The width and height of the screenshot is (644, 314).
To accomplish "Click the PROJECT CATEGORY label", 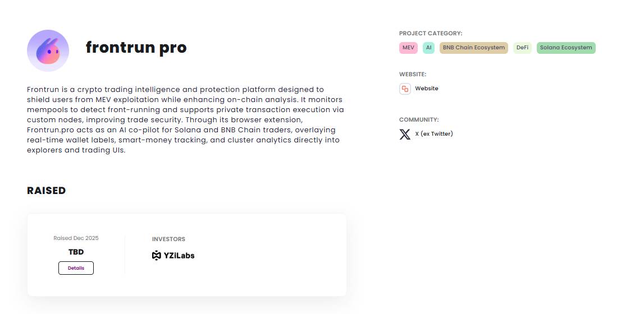I will point(431,34).
